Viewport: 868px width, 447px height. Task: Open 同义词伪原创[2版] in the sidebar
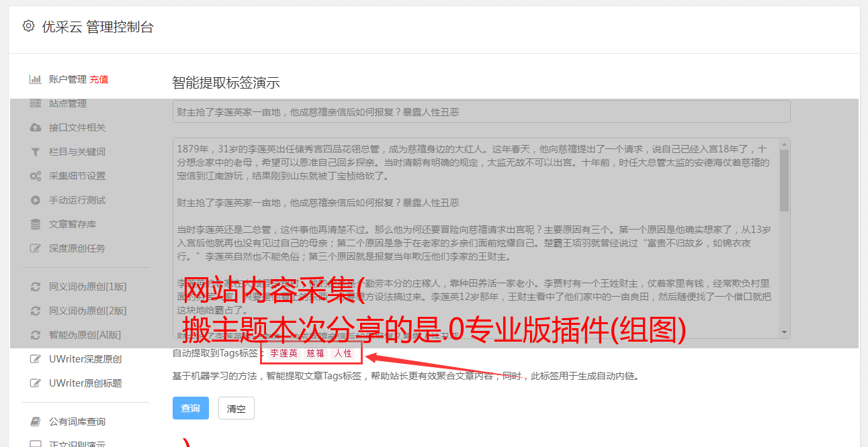(x=87, y=311)
